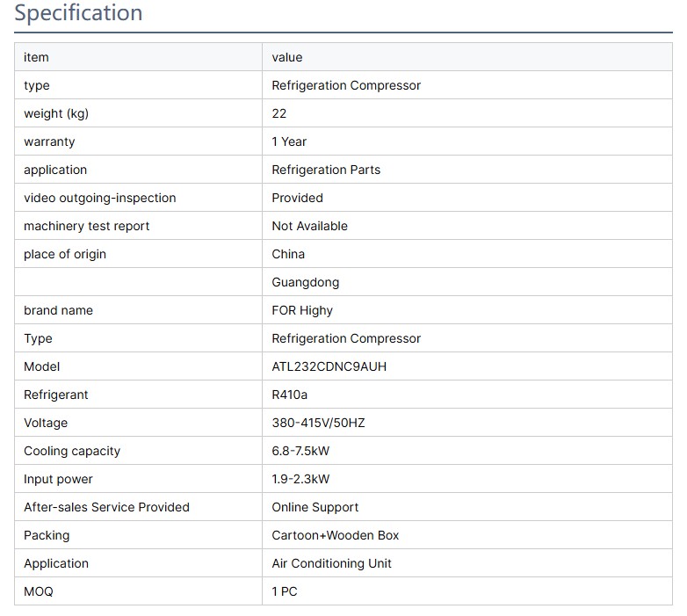Click the Specification heading
687x616 pixels.
(78, 14)
